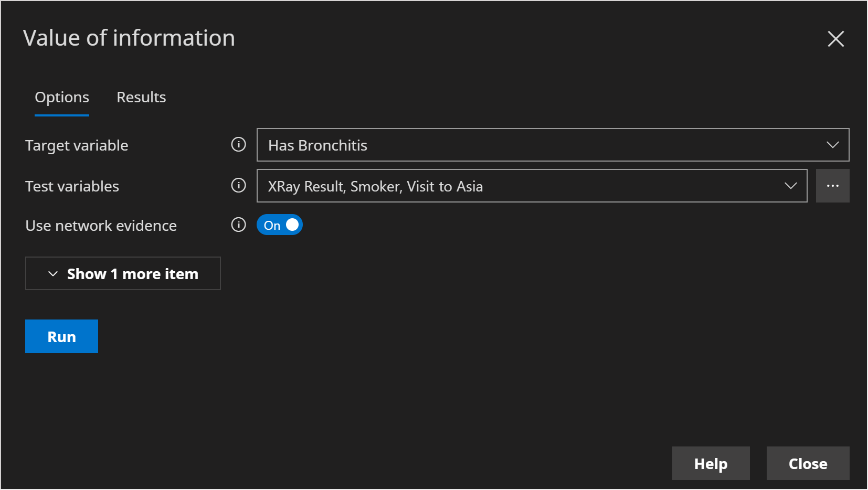Image resolution: width=868 pixels, height=490 pixels.
Task: Click the chevron arrow in Test variables dropdown
Action: point(790,186)
